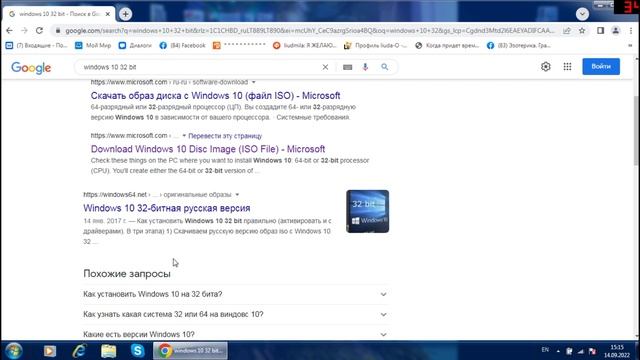Click the EN language indicator
640x360 pixels.
click(x=545, y=350)
